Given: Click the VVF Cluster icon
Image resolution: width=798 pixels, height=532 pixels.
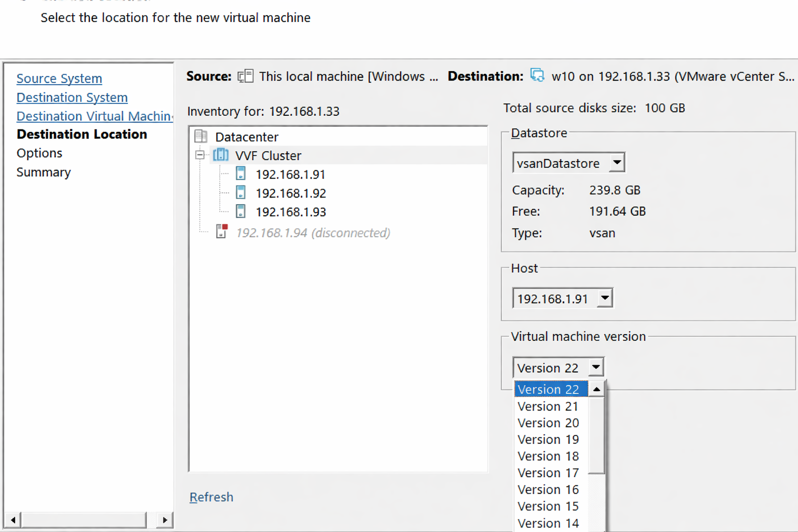Looking at the screenshot, I should pos(221,155).
